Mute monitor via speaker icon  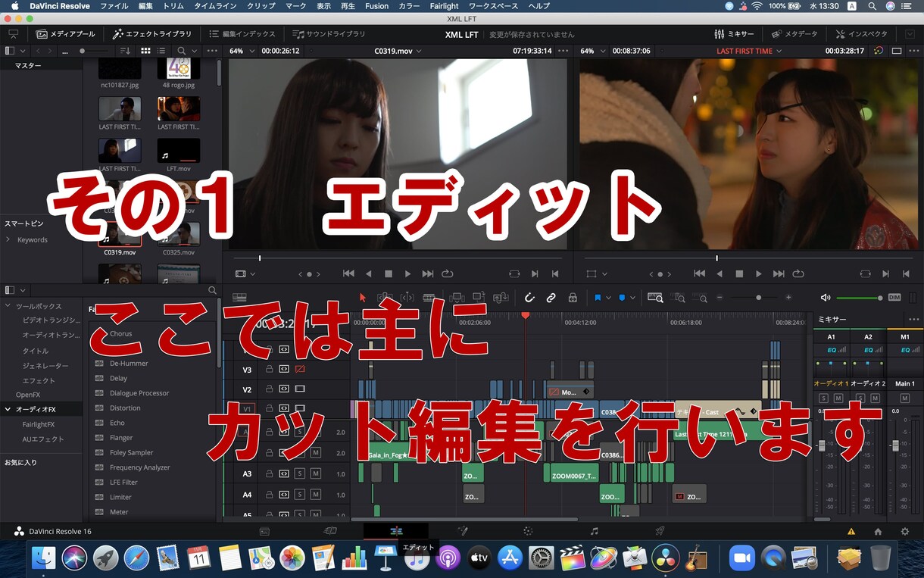pyautogui.click(x=826, y=298)
